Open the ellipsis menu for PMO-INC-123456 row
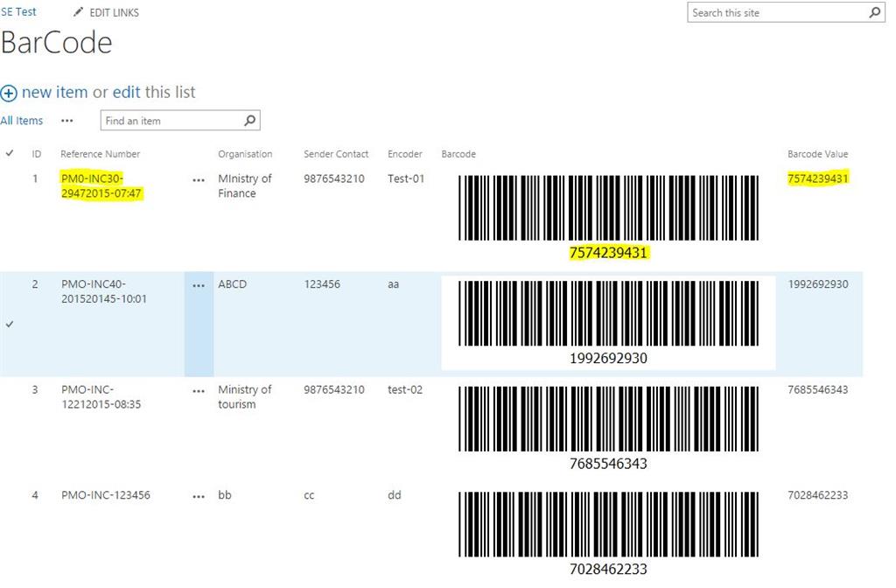The width and height of the screenshot is (896, 588). 199,497
